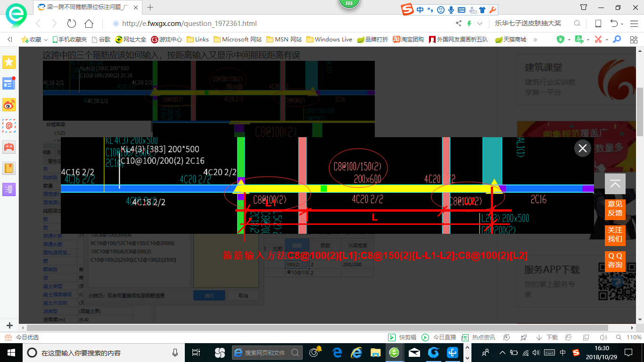Open a new browser tab
The width and height of the screenshot is (644, 362).
tap(150, 7)
